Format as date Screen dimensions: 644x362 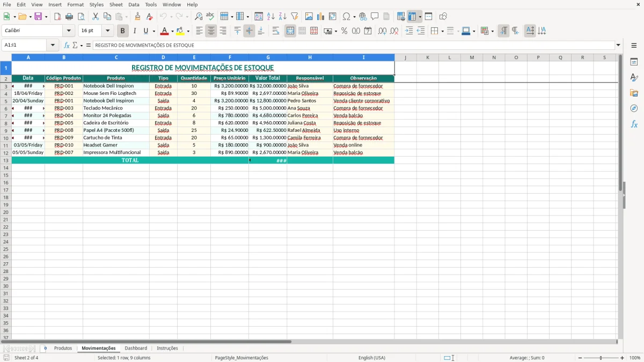368,31
